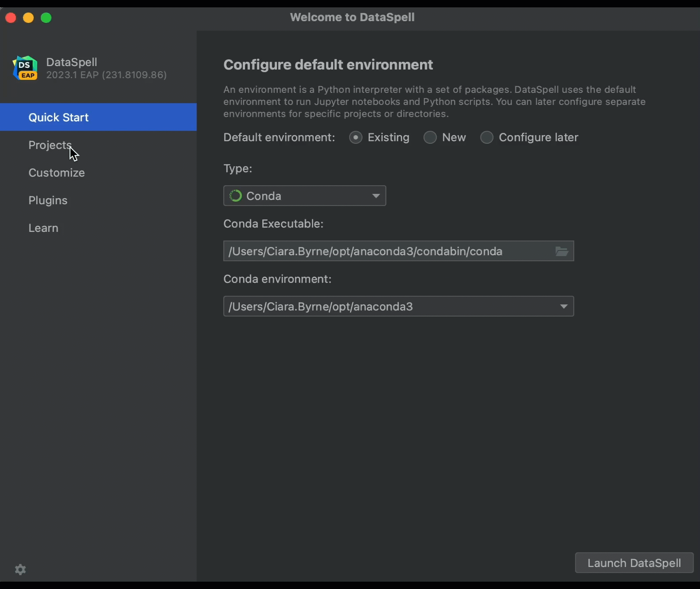The width and height of the screenshot is (700, 589).
Task: Maximize window with the green button
Action: click(x=46, y=18)
